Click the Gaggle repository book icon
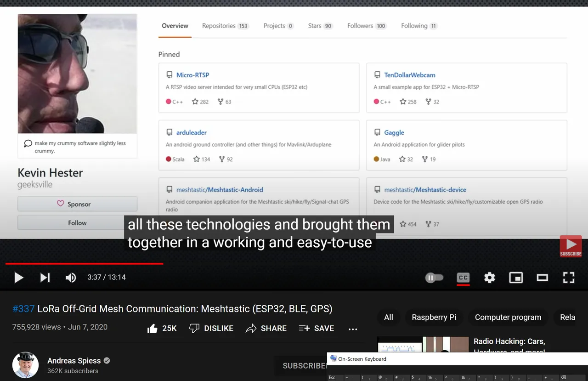The height and width of the screenshot is (381, 588). (x=377, y=132)
